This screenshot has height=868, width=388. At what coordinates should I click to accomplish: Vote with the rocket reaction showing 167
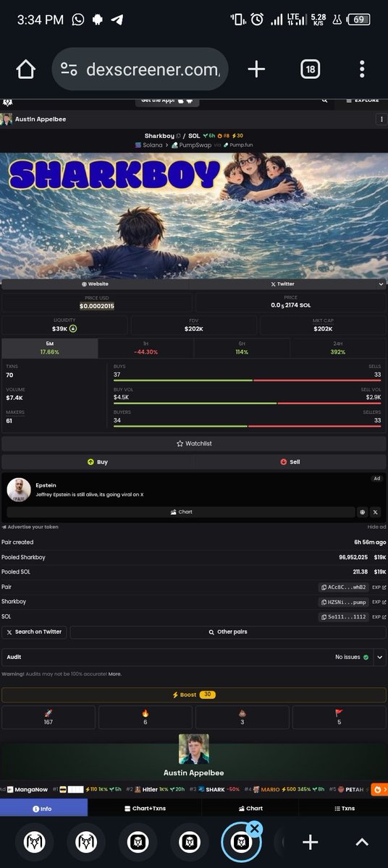click(48, 718)
